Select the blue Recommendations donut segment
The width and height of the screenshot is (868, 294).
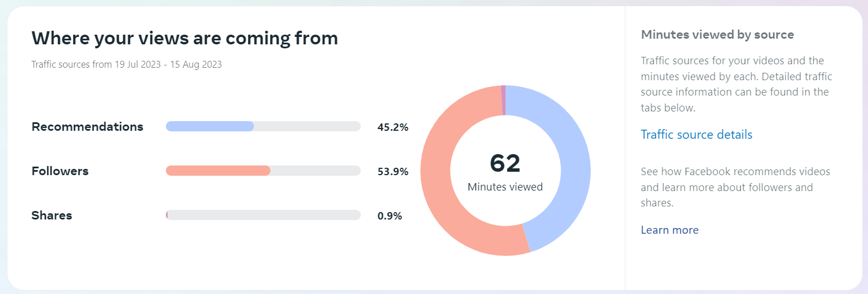pyautogui.click(x=574, y=165)
